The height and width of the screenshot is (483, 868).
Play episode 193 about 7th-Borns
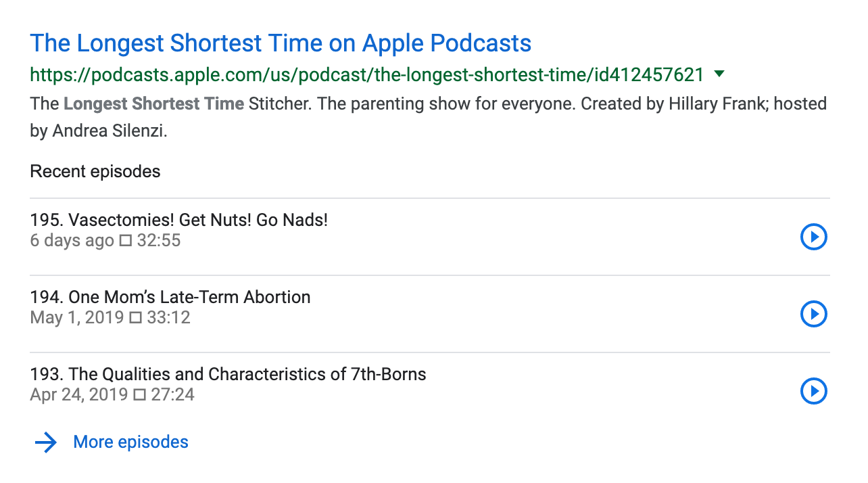pyautogui.click(x=814, y=391)
